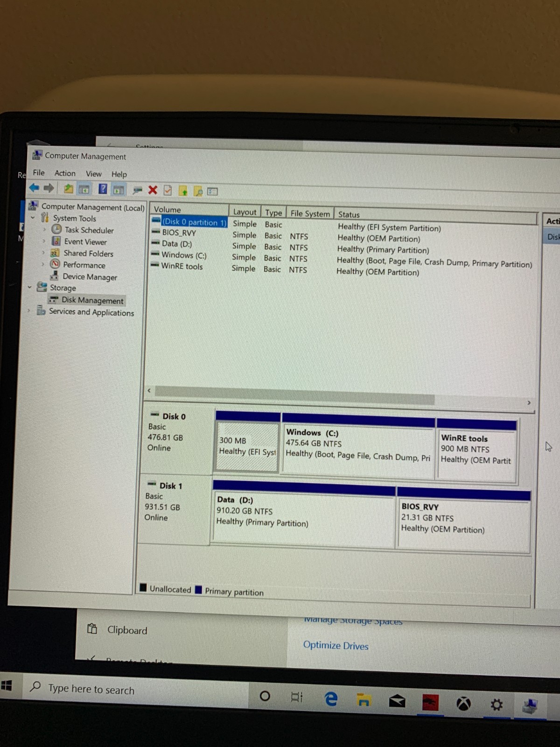Expand the Performance node arrow
This screenshot has width=560, height=747.
[43, 264]
